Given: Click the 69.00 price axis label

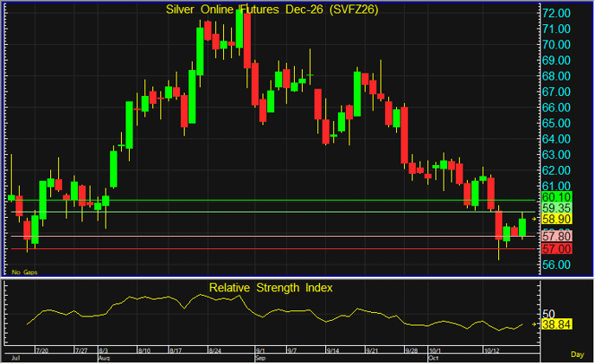Looking at the screenshot, I should [x=556, y=61].
